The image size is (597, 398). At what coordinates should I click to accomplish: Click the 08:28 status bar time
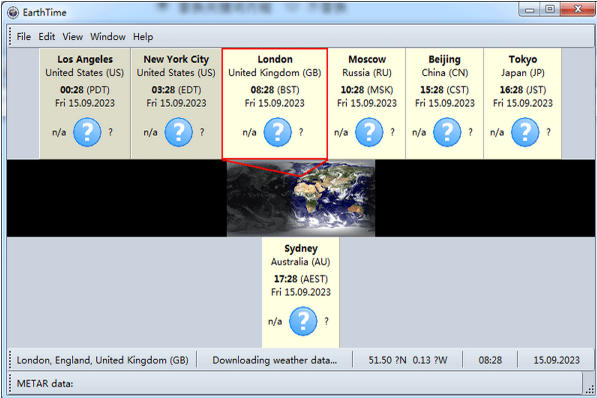click(x=490, y=360)
